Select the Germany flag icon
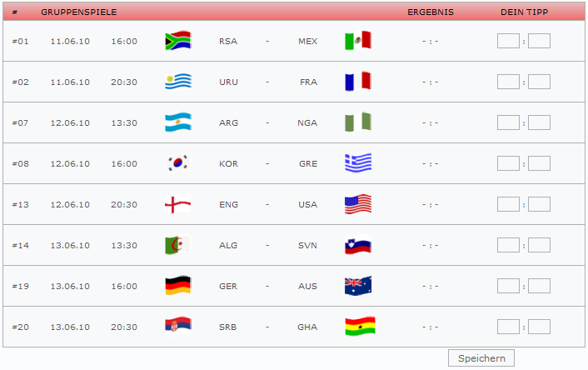This screenshot has width=588, height=370. (178, 286)
